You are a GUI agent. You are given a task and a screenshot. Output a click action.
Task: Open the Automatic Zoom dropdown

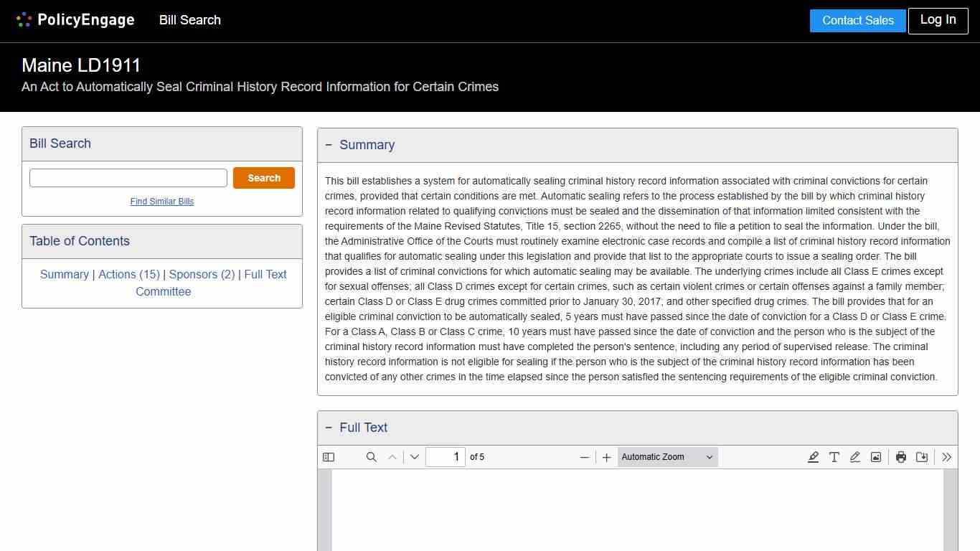tap(667, 457)
